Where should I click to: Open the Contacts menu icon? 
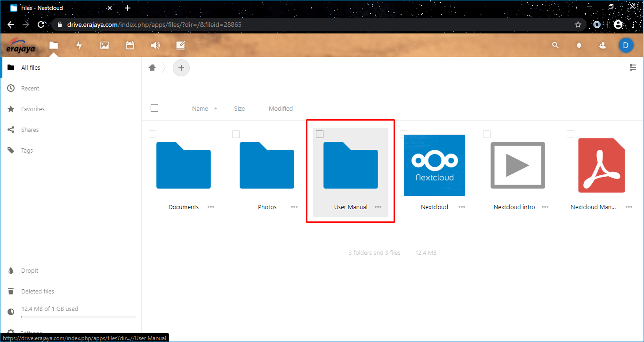pyautogui.click(x=603, y=45)
